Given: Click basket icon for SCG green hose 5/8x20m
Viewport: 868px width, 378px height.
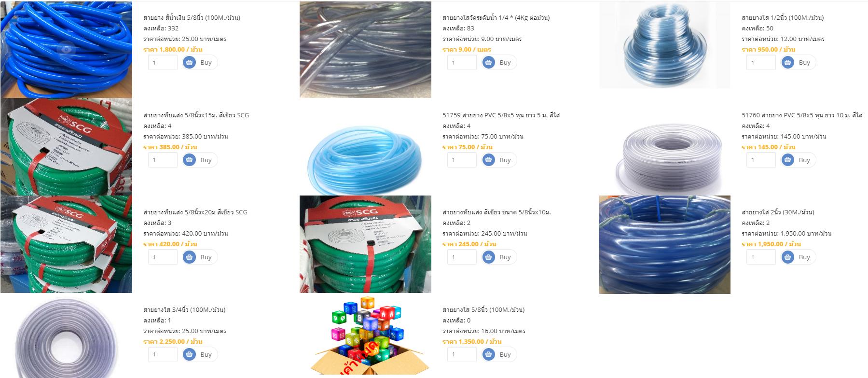Looking at the screenshot, I should 190,257.
